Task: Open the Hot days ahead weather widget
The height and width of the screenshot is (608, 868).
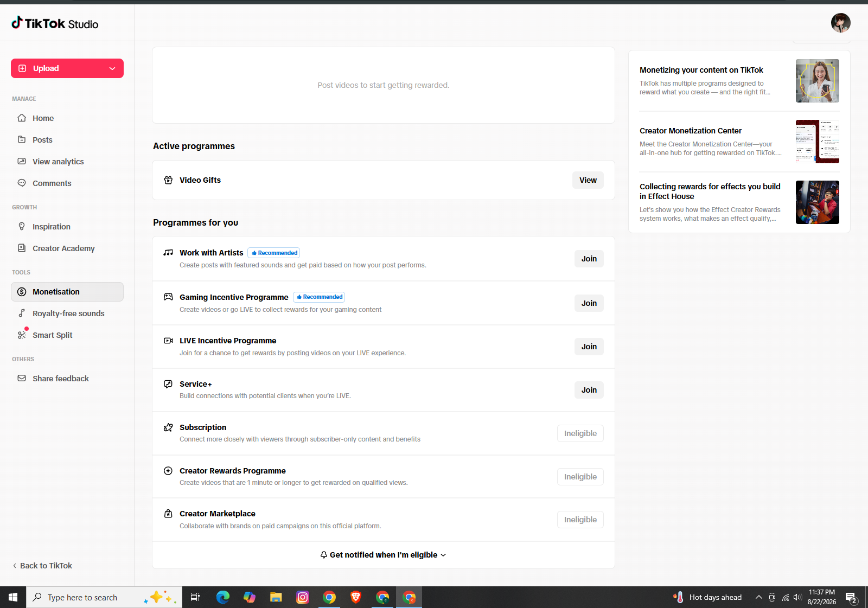Action: click(707, 597)
